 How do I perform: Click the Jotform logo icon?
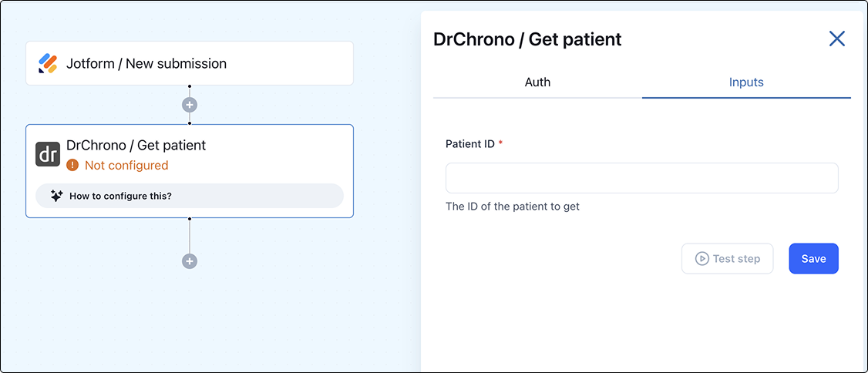click(48, 63)
